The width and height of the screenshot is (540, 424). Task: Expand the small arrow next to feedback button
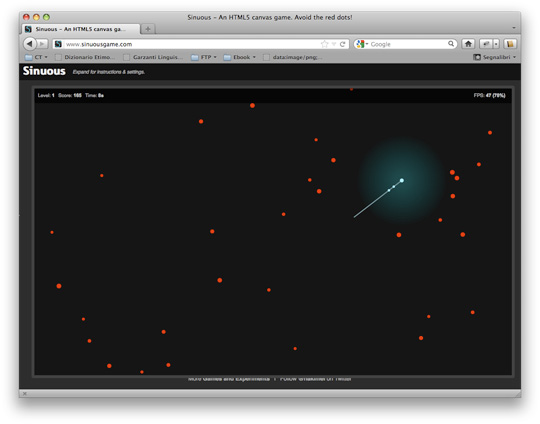[496, 44]
